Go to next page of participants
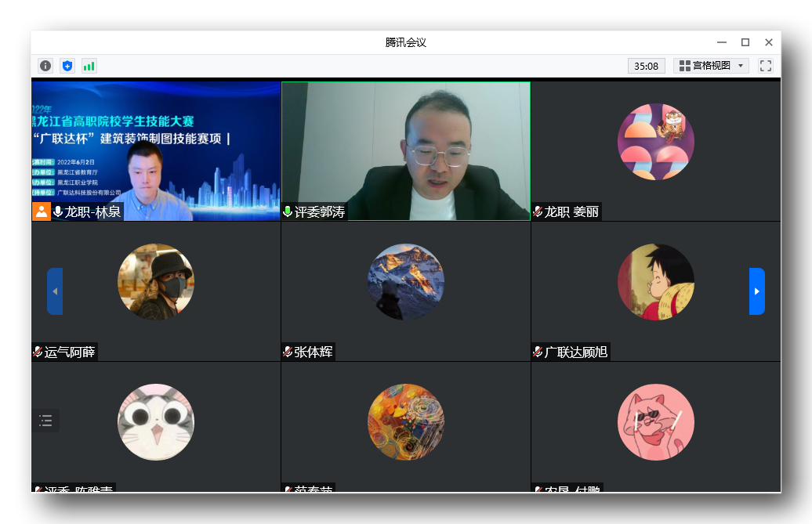This screenshot has width=812, height=524. point(756,291)
